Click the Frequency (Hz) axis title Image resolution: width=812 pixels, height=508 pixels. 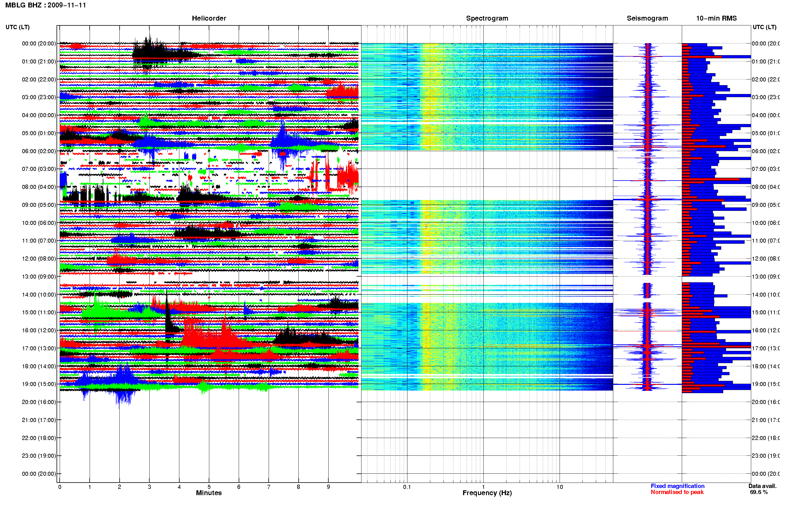[487, 493]
